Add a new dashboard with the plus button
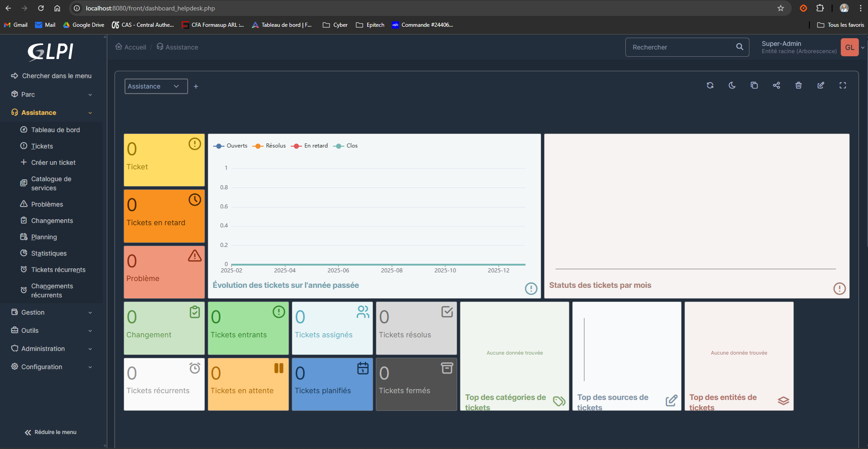 coord(196,86)
